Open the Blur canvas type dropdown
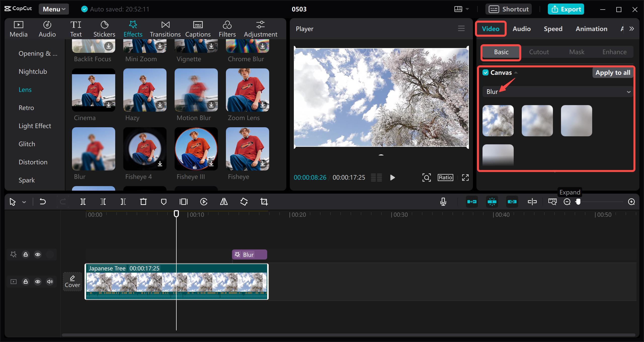The image size is (644, 342). 557,92
